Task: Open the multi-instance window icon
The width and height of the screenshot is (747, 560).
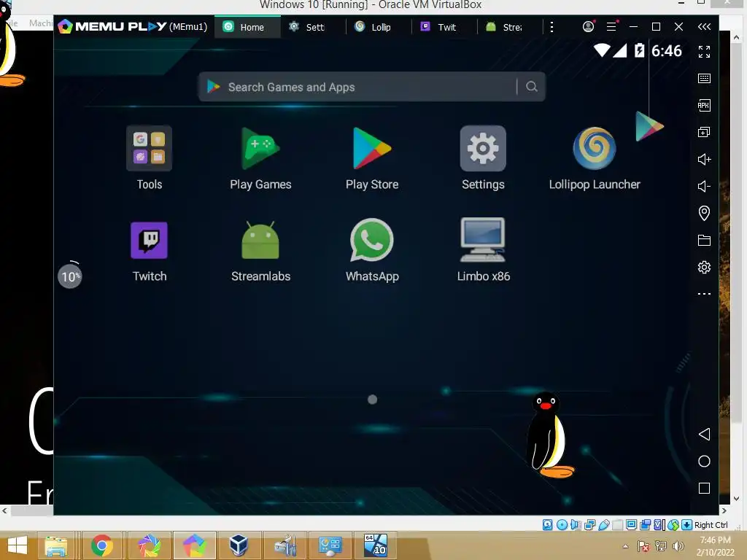Action: click(x=704, y=133)
